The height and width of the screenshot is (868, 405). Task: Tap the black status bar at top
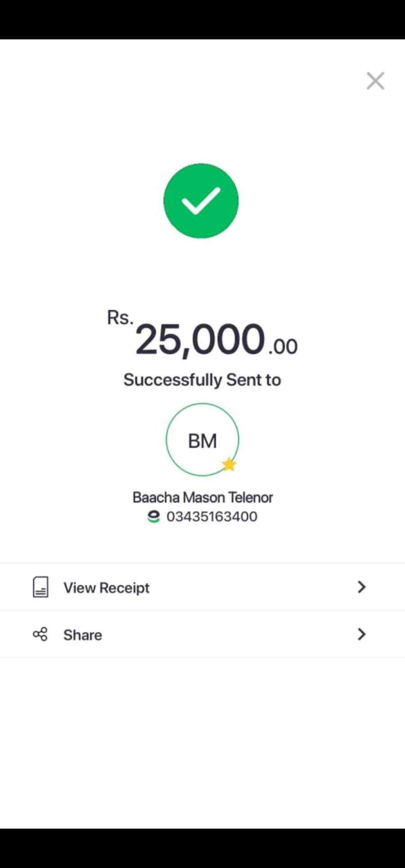(202, 19)
